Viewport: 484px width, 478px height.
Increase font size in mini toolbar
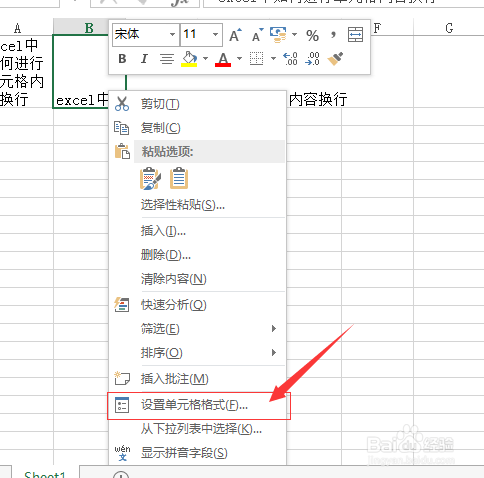click(x=235, y=35)
